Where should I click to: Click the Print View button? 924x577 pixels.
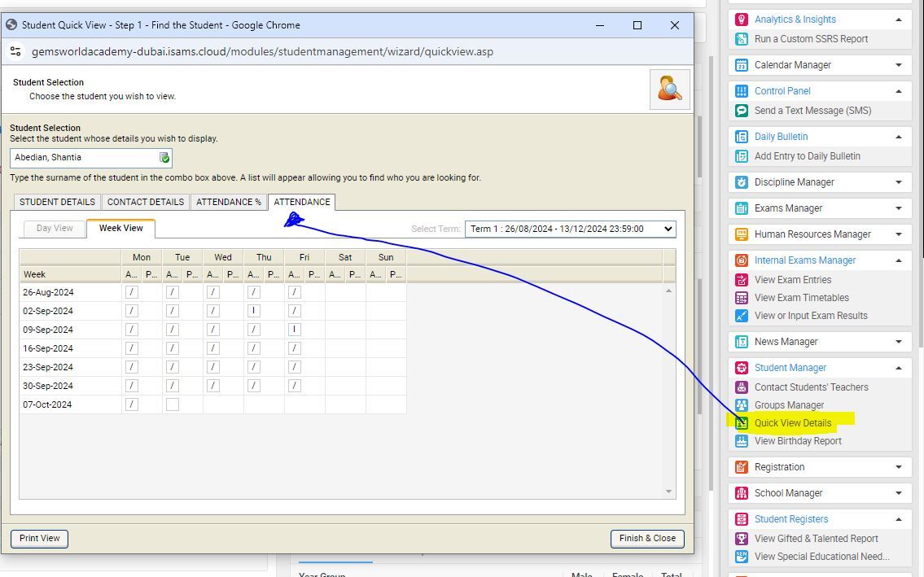click(x=39, y=538)
